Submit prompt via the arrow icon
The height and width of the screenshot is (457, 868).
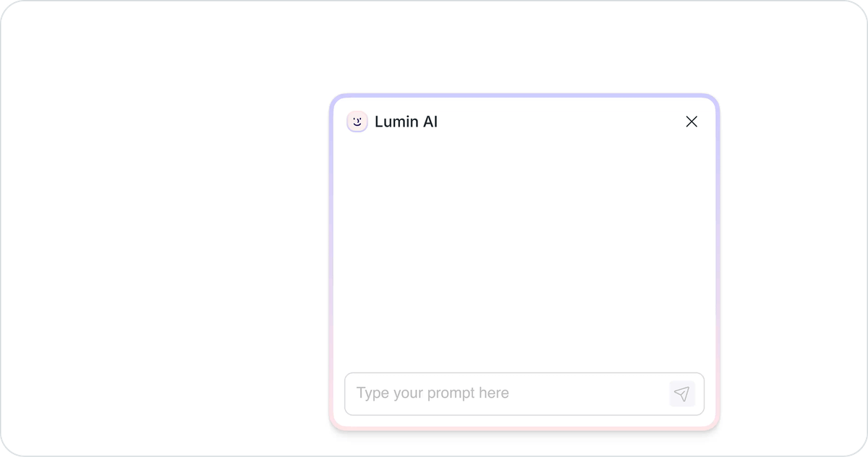(681, 394)
